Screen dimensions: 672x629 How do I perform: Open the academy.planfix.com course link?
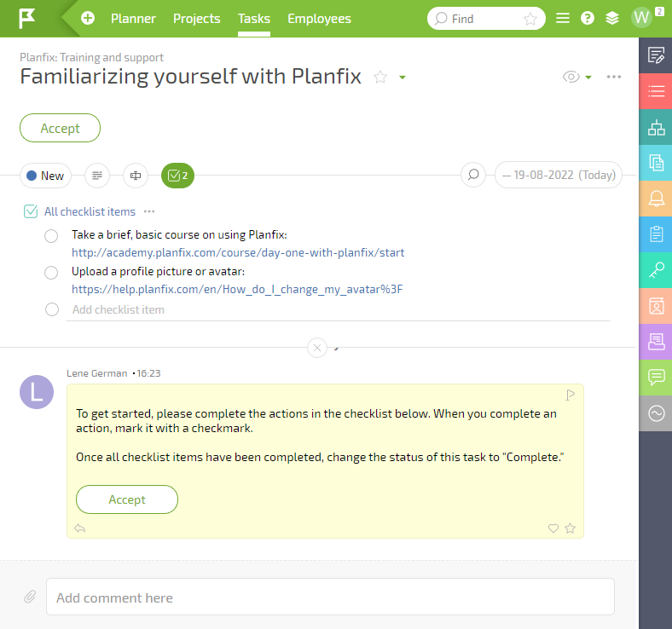238,252
